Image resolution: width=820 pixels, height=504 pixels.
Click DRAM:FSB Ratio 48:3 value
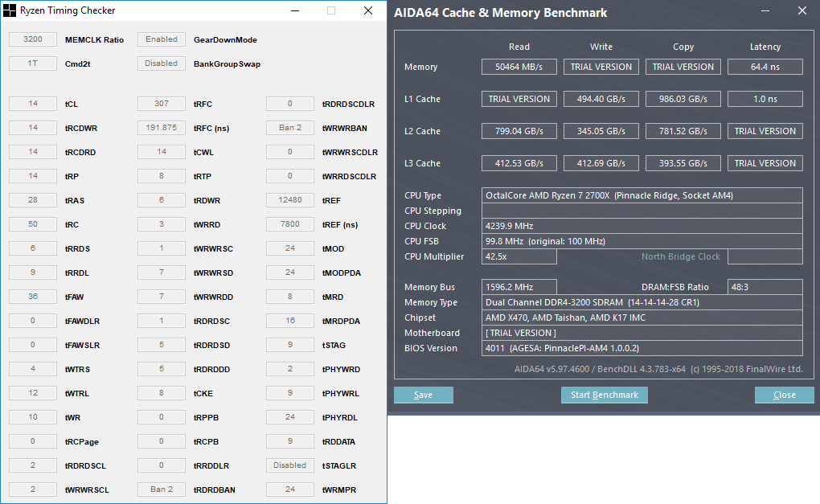[765, 287]
